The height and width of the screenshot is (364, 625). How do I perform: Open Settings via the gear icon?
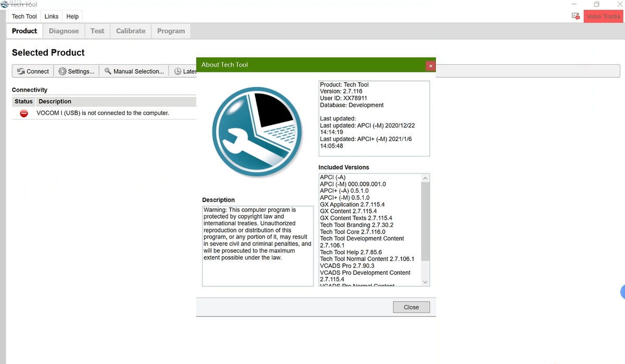(x=63, y=71)
